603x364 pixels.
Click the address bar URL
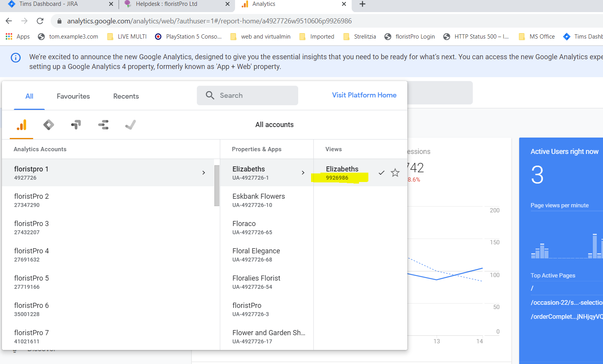(x=209, y=21)
